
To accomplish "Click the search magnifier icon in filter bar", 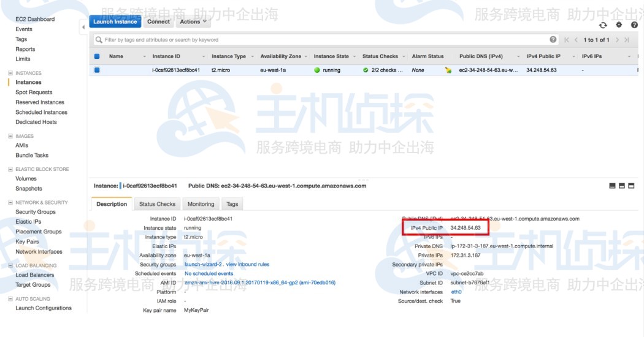I will click(x=99, y=40).
